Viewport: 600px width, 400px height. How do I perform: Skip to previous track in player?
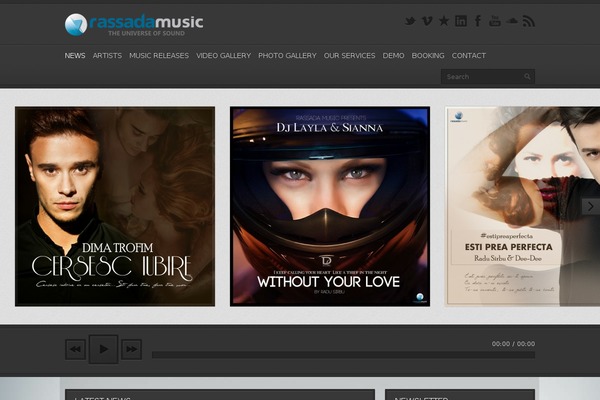click(75, 349)
